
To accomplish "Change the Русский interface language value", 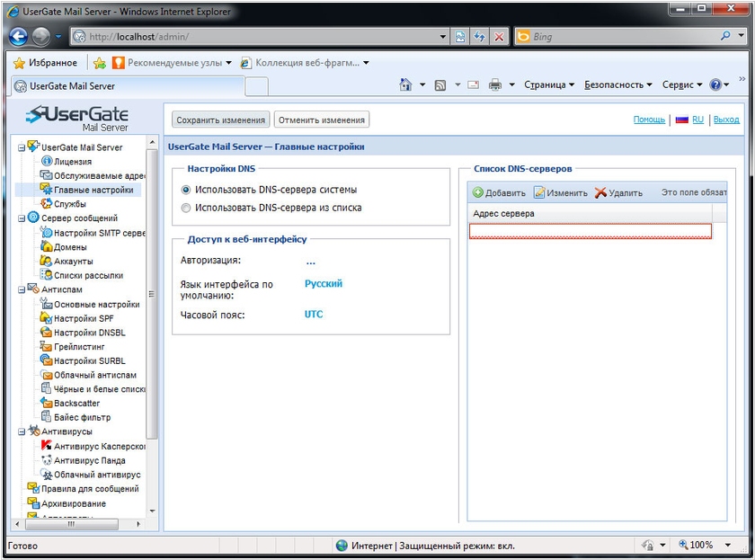I will click(324, 284).
